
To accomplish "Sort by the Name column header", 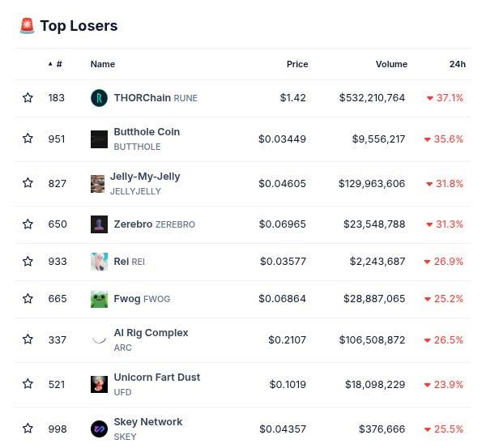I will (x=103, y=64).
